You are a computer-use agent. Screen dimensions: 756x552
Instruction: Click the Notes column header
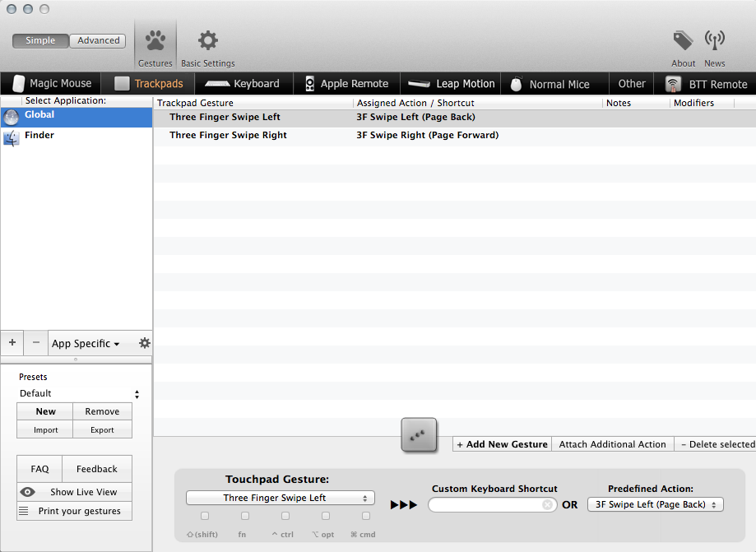pyautogui.click(x=637, y=103)
